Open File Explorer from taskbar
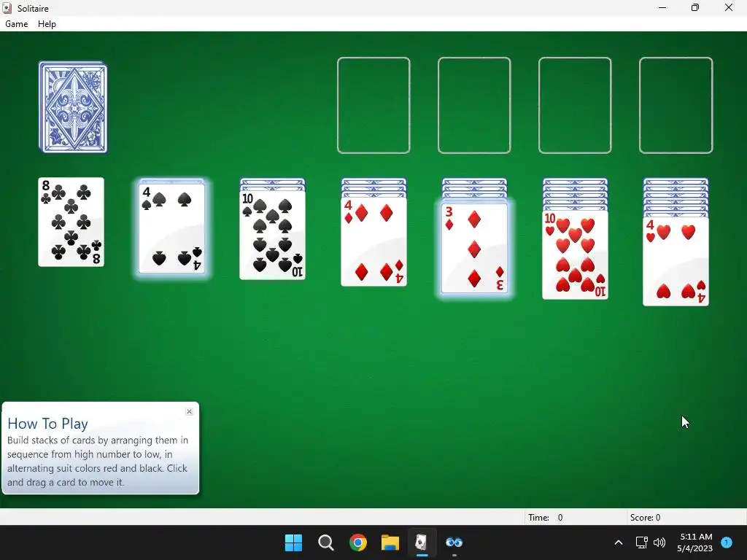Screen dimensions: 747x560 [x=390, y=542]
